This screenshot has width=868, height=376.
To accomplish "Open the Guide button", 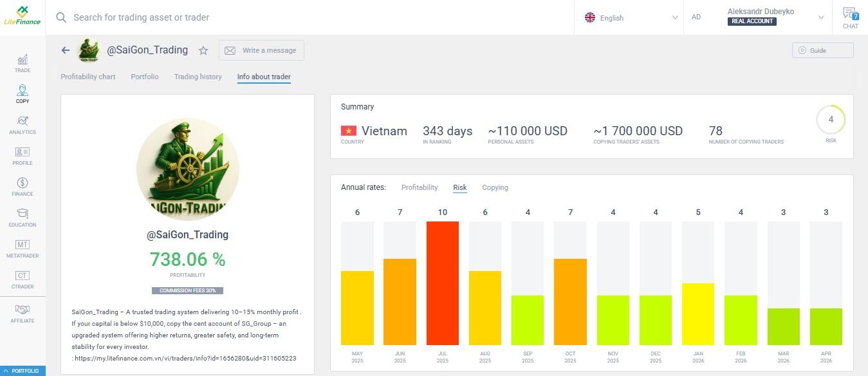I will point(823,50).
